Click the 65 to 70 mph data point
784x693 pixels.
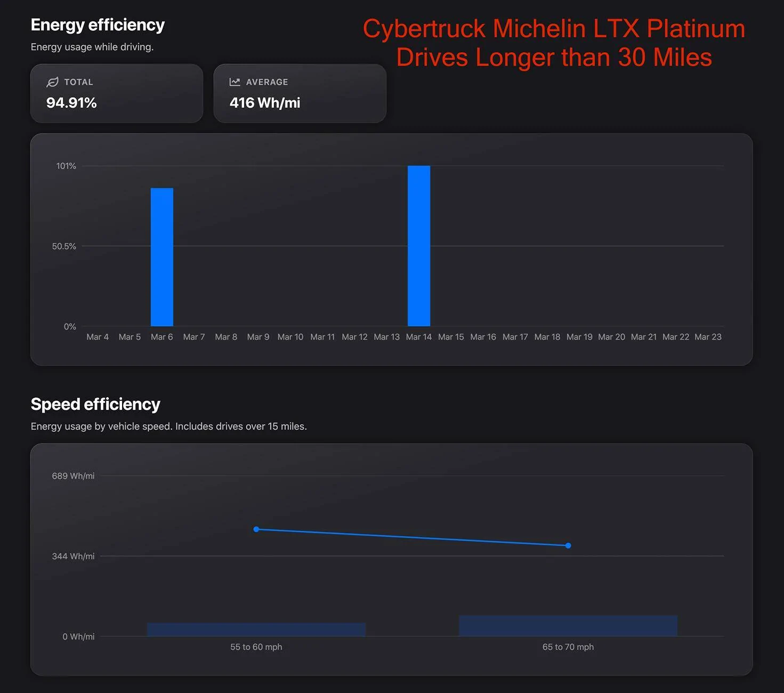click(x=568, y=545)
